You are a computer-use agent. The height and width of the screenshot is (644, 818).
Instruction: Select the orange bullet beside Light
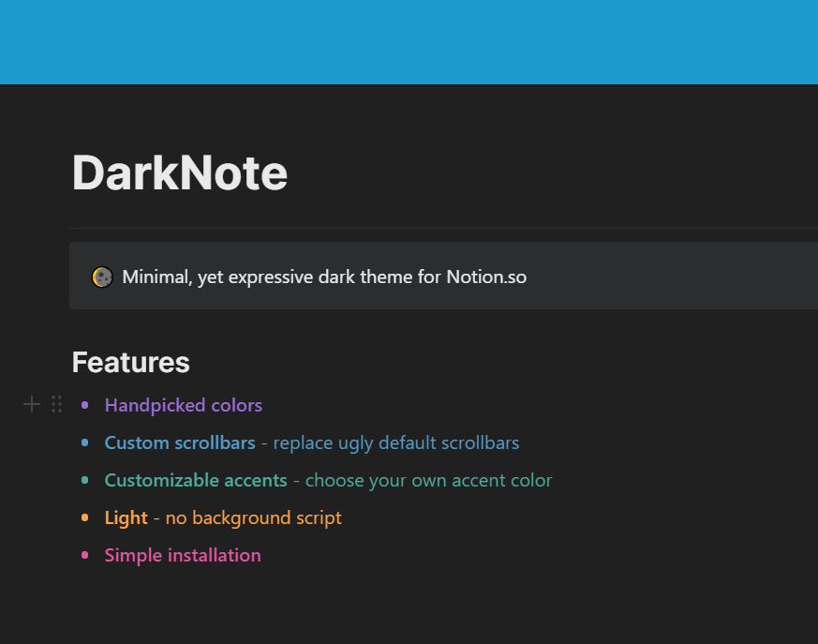[x=85, y=517]
